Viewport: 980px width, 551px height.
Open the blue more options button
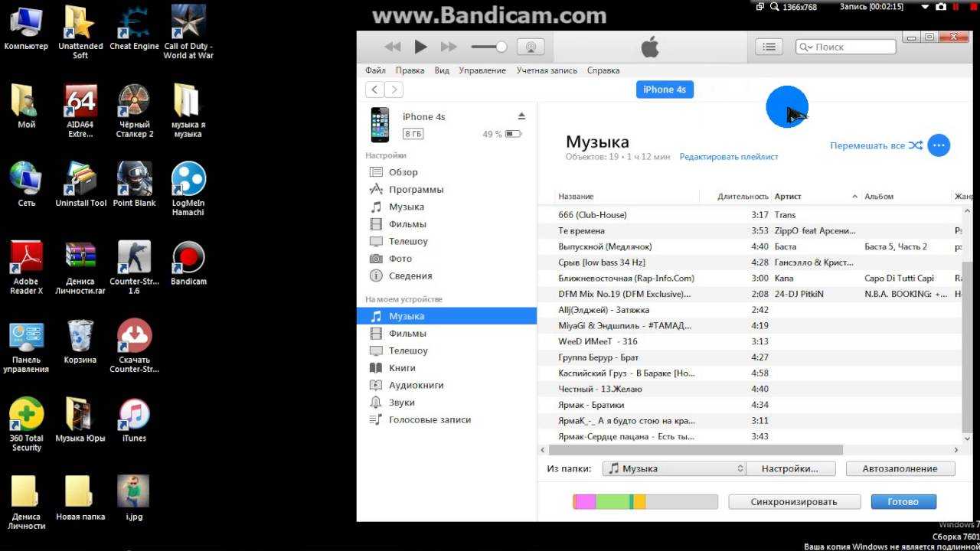[x=939, y=145]
